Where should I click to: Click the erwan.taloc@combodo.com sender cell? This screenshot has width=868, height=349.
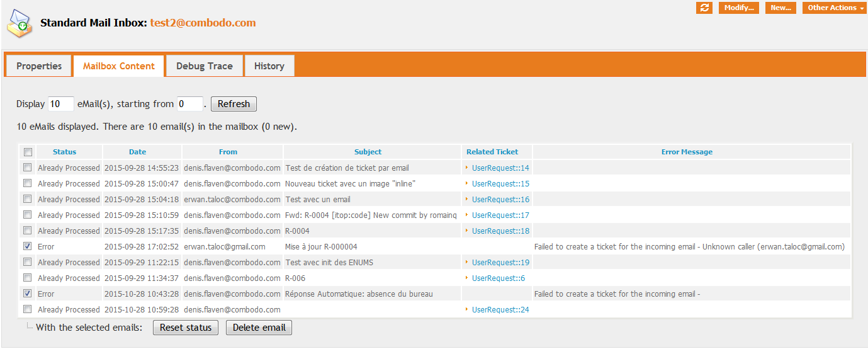coord(232,200)
